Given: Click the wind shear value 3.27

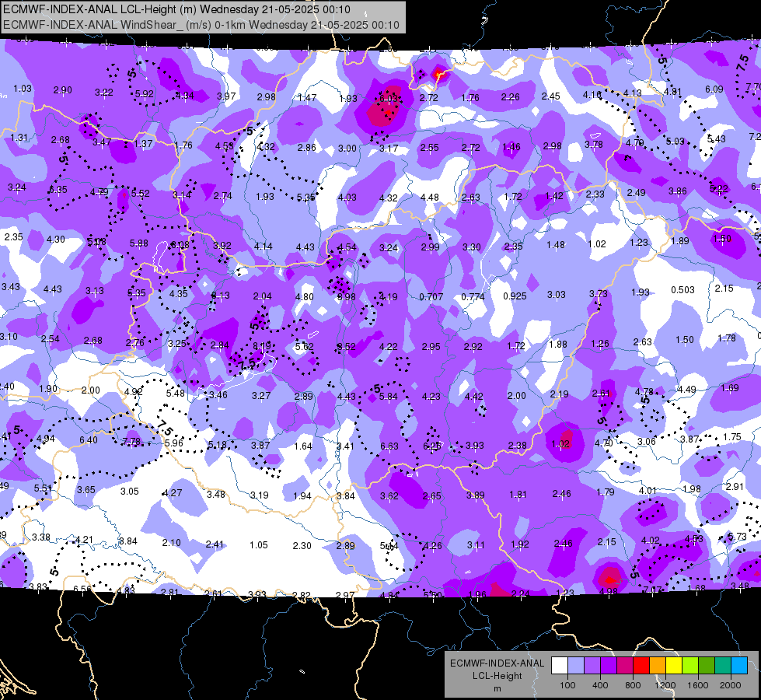Looking at the screenshot, I should (x=261, y=395).
